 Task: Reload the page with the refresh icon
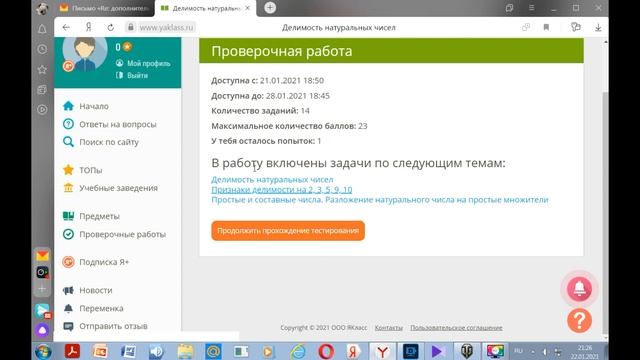(110, 27)
